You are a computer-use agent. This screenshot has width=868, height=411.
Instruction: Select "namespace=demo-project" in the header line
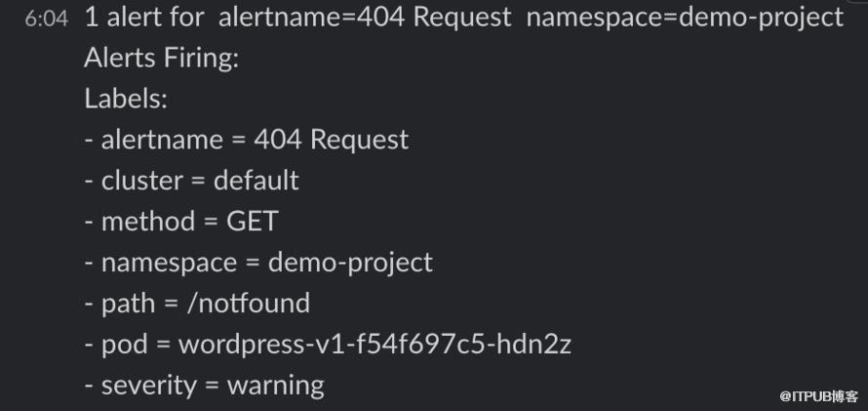685,18
